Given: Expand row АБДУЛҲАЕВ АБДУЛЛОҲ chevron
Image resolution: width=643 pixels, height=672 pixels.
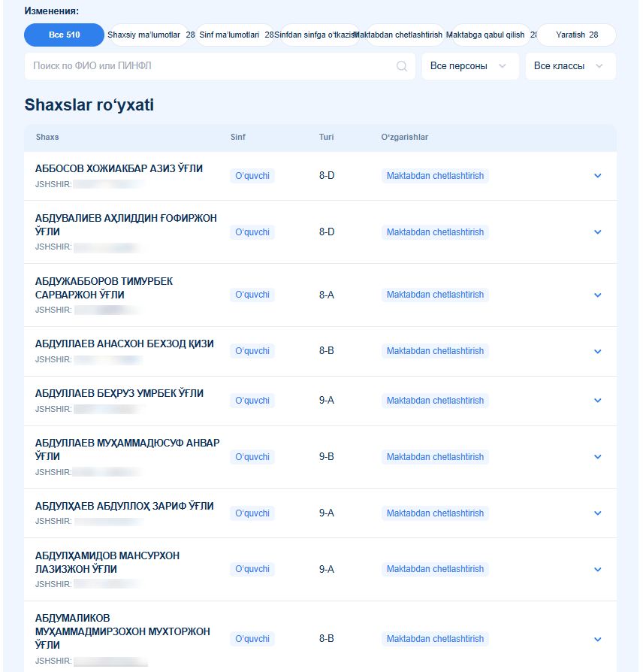Looking at the screenshot, I should [x=598, y=513].
